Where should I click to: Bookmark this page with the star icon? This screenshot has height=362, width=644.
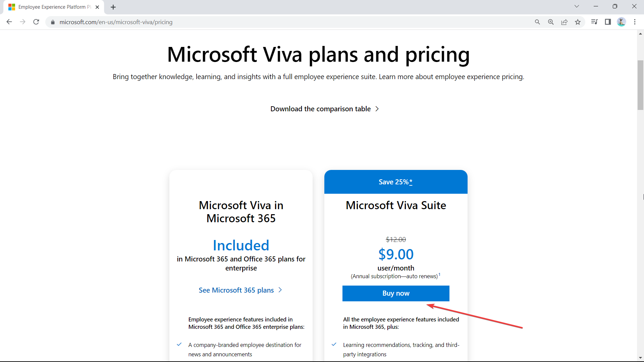click(578, 22)
